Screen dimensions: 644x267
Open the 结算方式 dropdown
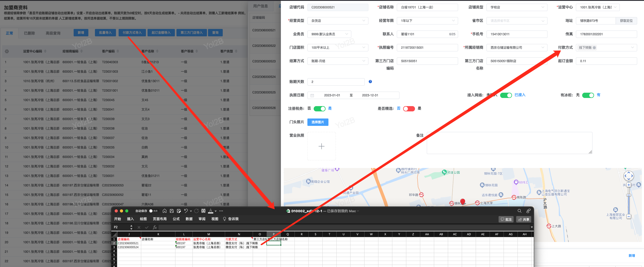pyautogui.click(x=338, y=61)
